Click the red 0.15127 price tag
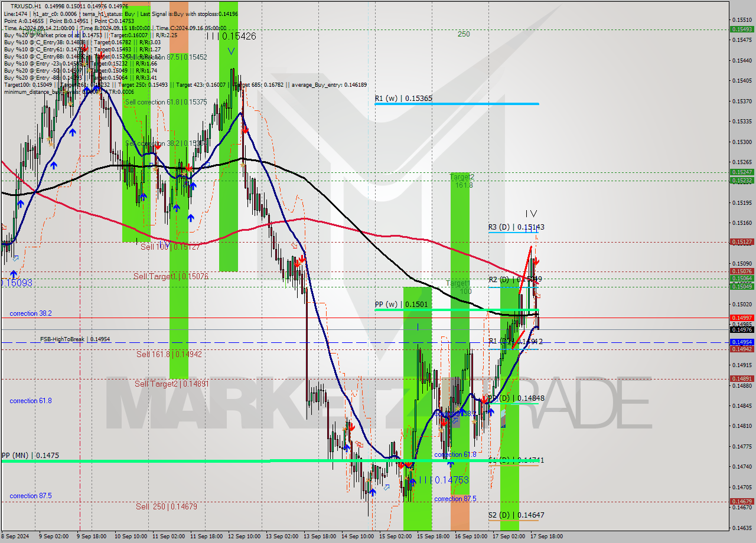Image resolution: width=756 pixels, height=543 pixels. (x=742, y=242)
